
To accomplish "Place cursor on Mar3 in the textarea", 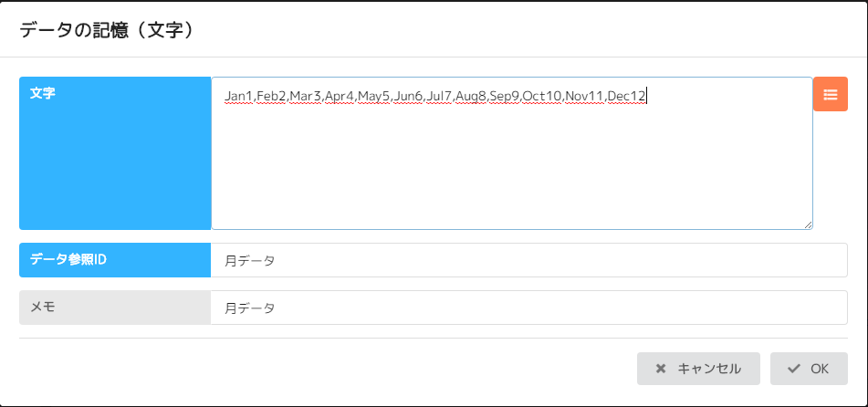I will pos(306,97).
